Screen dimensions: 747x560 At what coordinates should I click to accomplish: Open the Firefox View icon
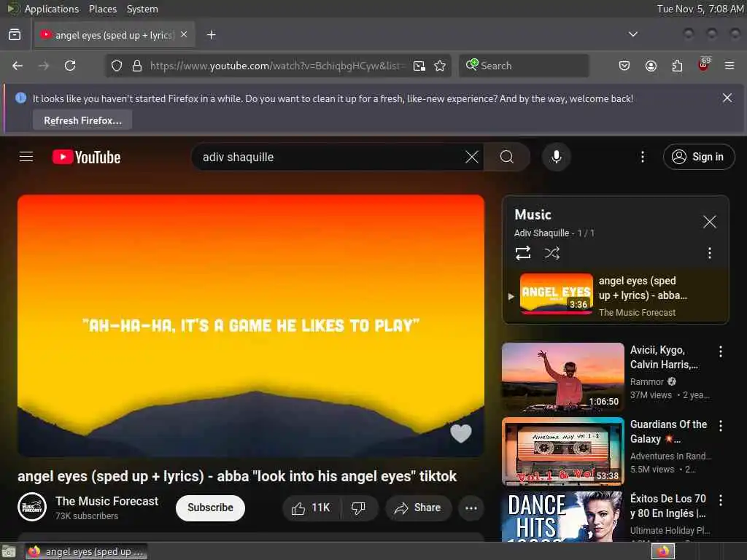pos(15,35)
